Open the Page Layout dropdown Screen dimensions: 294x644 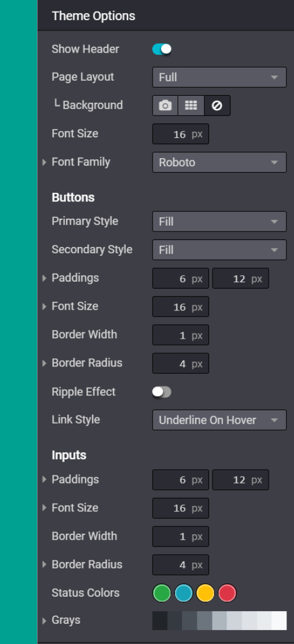[219, 77]
